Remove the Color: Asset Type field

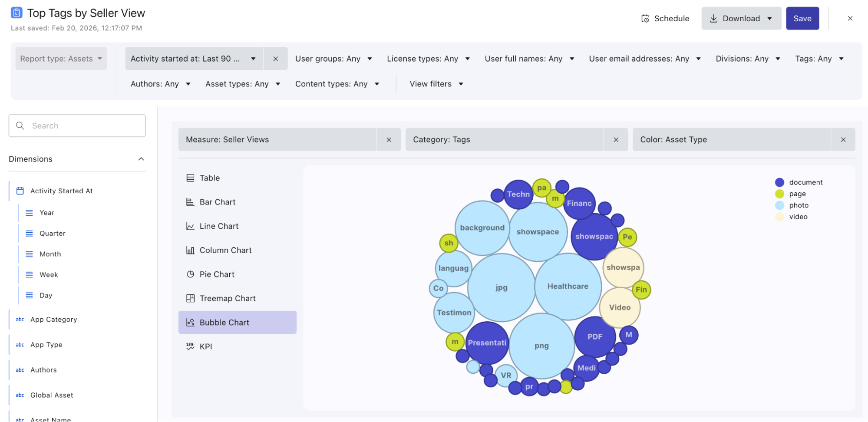click(843, 139)
